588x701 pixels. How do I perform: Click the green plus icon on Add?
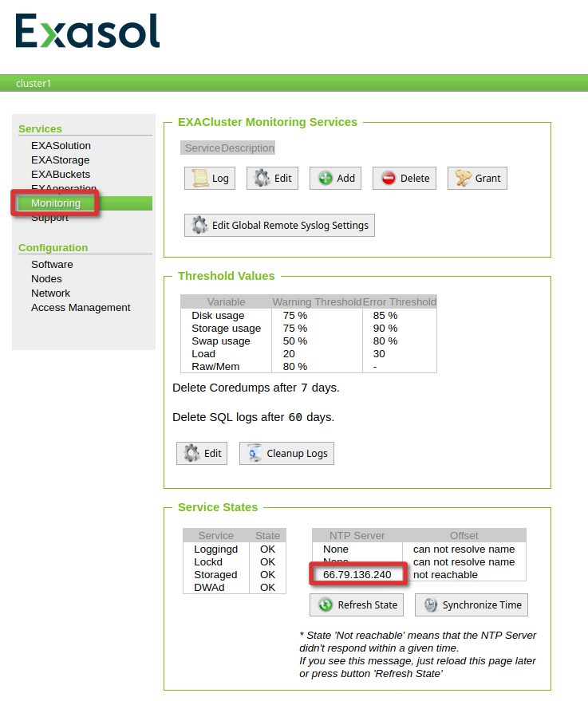(325, 178)
